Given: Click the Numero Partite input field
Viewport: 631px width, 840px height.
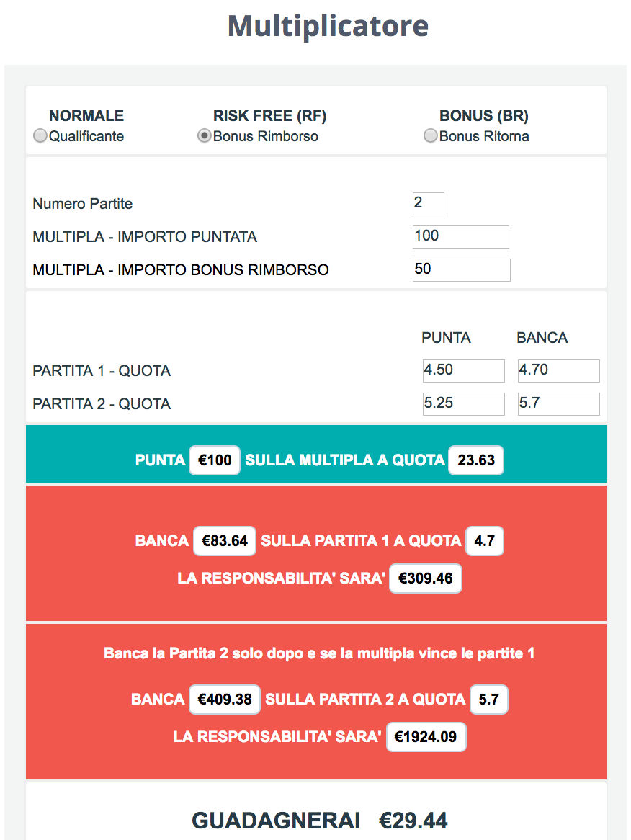Looking at the screenshot, I should coord(429,204).
